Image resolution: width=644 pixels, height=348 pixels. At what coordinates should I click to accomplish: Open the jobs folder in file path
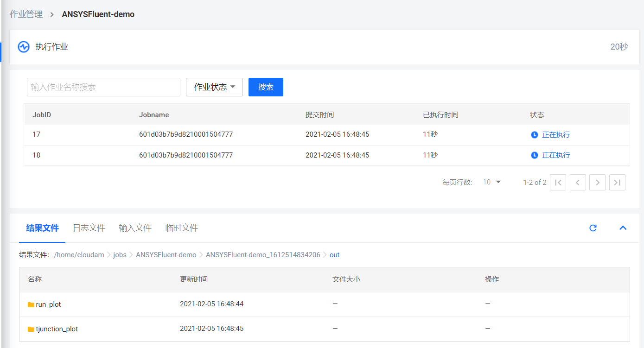click(120, 255)
